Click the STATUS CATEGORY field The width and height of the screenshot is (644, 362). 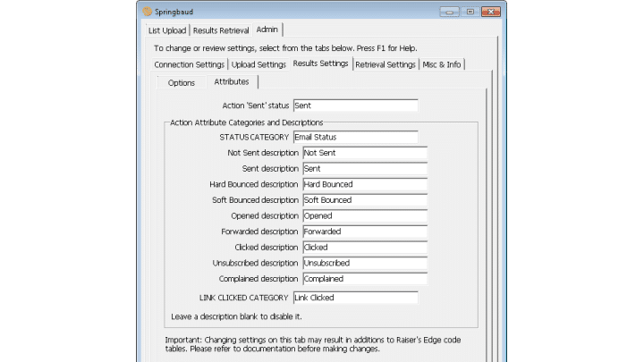pos(356,137)
